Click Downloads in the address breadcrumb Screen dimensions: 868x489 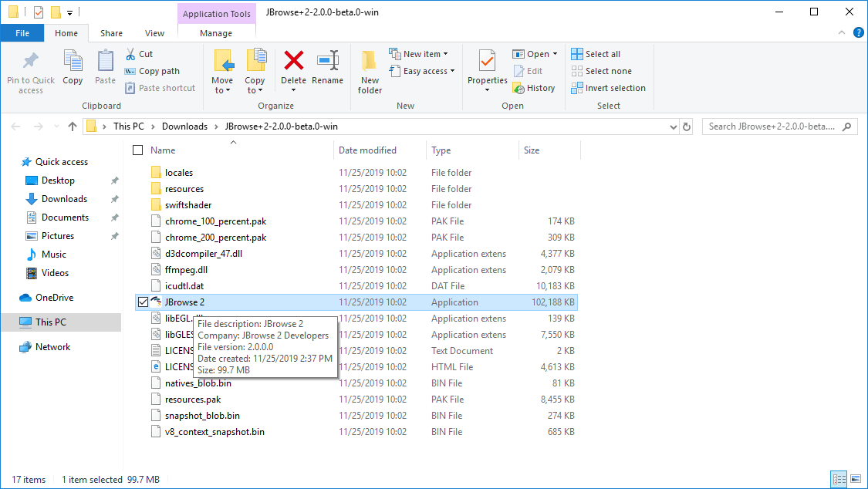[184, 126]
